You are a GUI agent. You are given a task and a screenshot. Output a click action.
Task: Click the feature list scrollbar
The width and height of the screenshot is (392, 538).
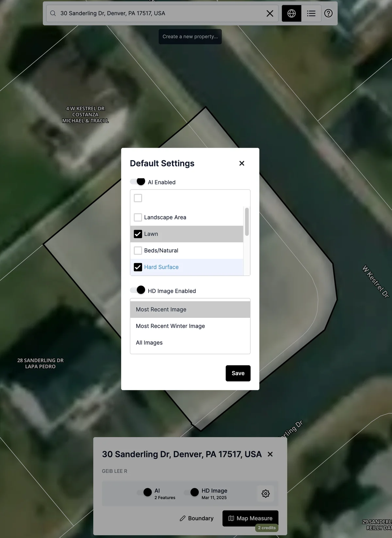[247, 222]
